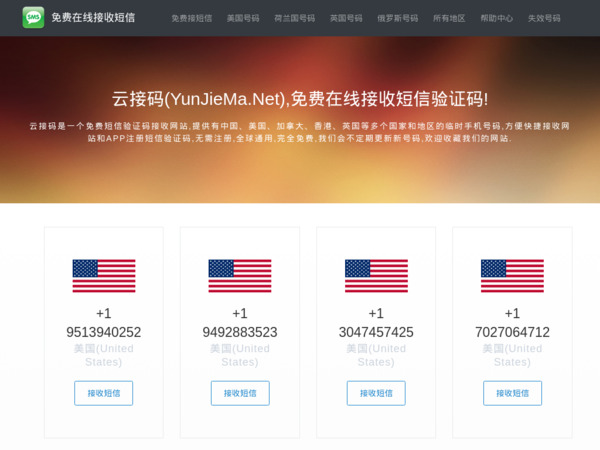
Task: Click the +1 country code above 9492883523
Action: tap(240, 313)
